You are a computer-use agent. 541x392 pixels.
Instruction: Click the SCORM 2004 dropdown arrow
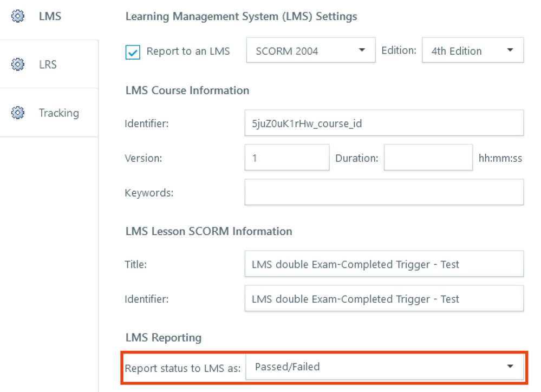tap(362, 50)
